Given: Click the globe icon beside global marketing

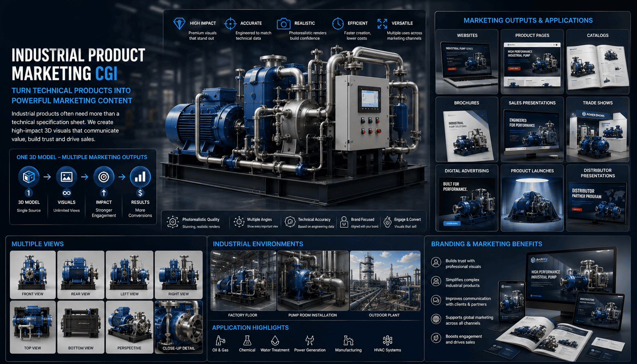Looking at the screenshot, I should [x=436, y=319].
